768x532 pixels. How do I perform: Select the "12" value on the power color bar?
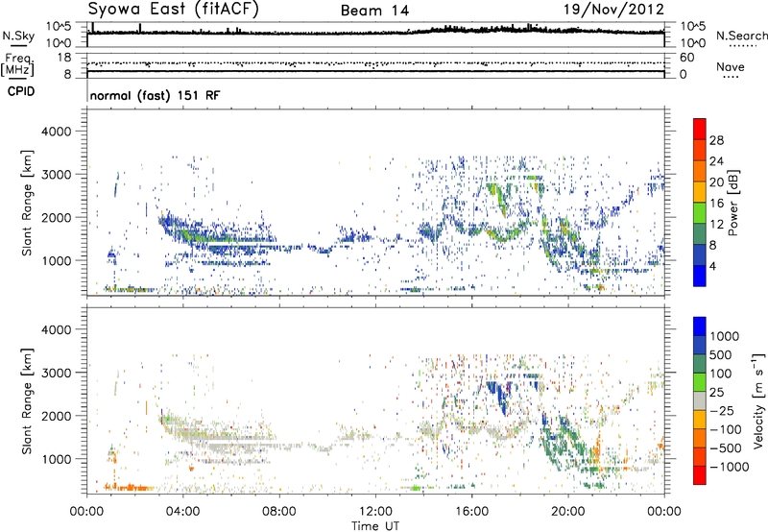pos(716,225)
